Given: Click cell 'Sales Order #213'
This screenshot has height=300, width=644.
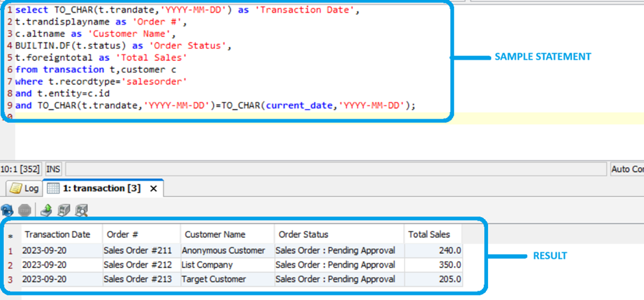Looking at the screenshot, I should pyautogui.click(x=141, y=279).
